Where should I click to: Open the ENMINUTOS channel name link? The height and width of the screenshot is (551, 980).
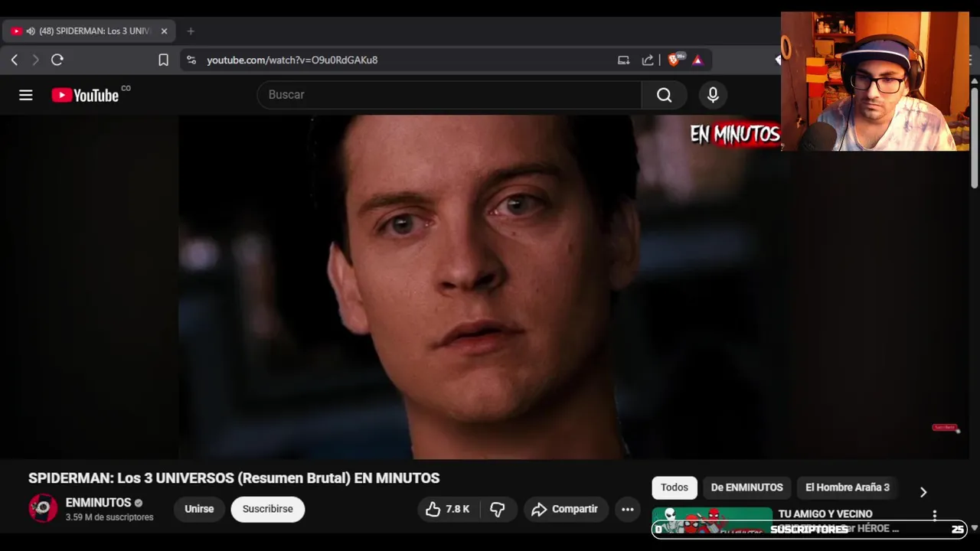(99, 503)
